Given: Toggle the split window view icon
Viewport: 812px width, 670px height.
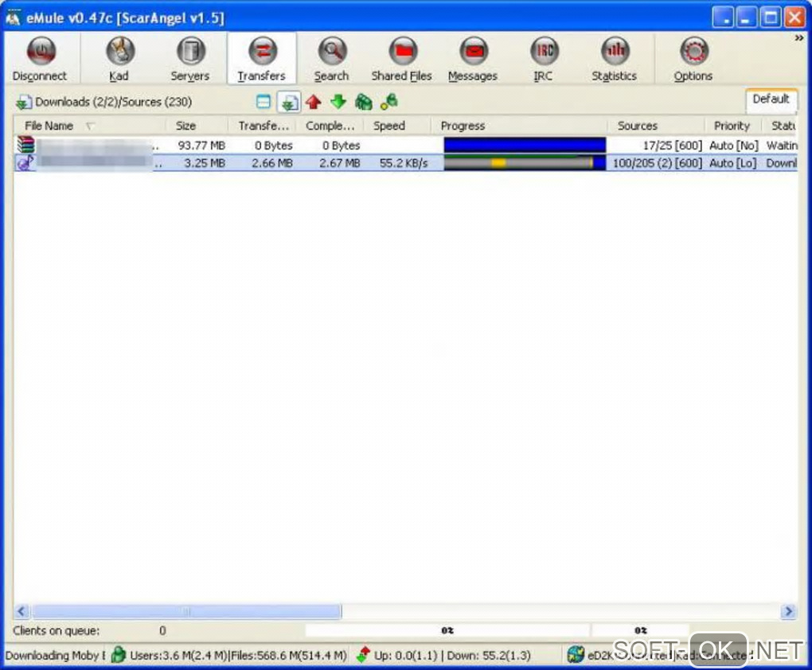Looking at the screenshot, I should [264, 102].
